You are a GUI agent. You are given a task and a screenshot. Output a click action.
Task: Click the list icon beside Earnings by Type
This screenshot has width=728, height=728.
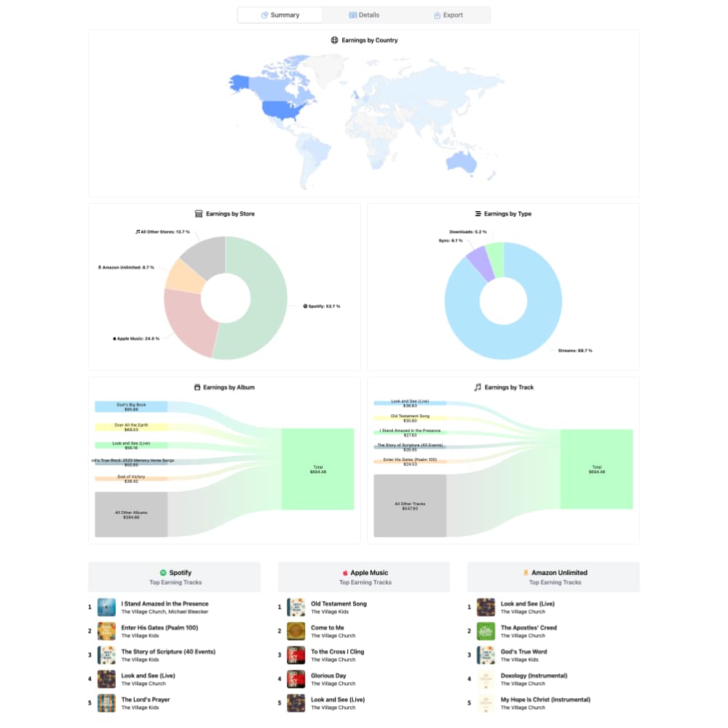pyautogui.click(x=478, y=213)
